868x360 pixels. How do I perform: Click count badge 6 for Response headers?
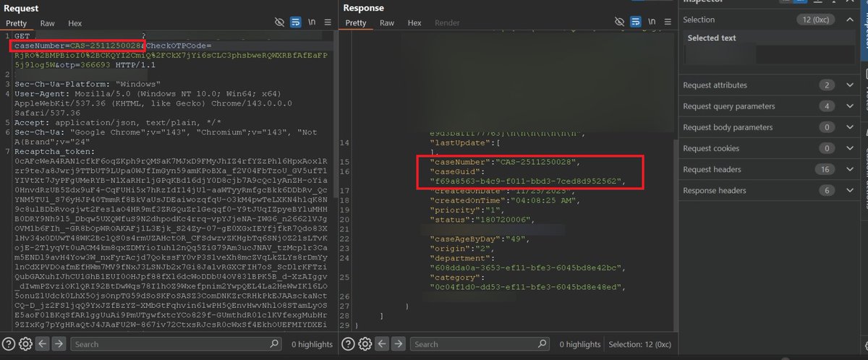[x=827, y=191]
